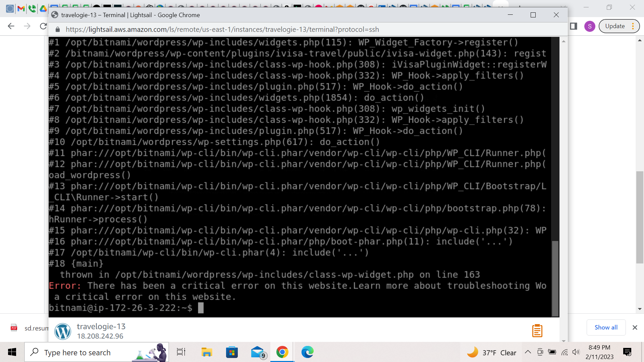Launch Microsoft Edge from the taskbar
This screenshot has width=644, height=362.
(308, 352)
